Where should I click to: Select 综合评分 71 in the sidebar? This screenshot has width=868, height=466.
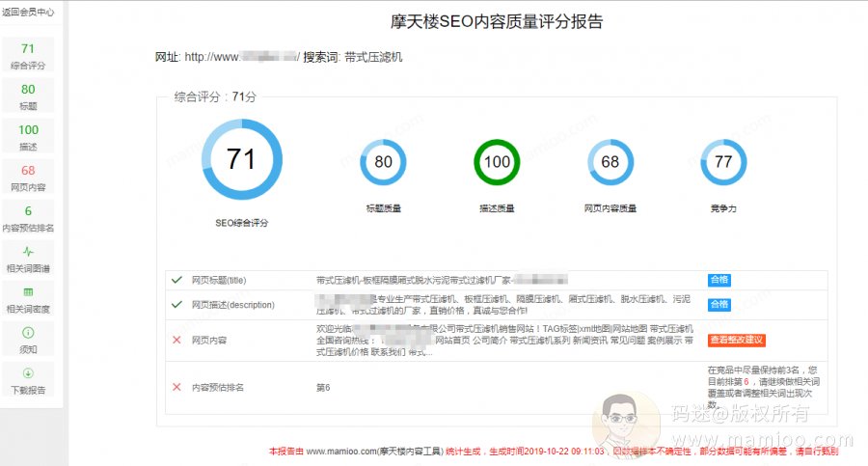[28, 56]
